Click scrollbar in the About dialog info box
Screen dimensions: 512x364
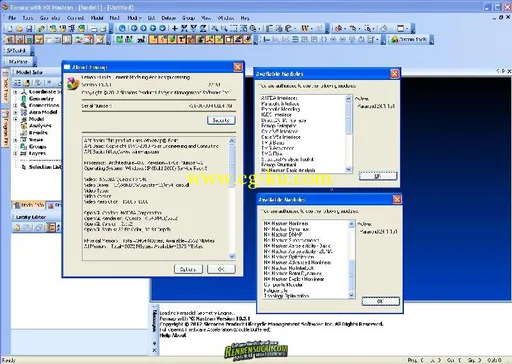pyautogui.click(x=232, y=198)
